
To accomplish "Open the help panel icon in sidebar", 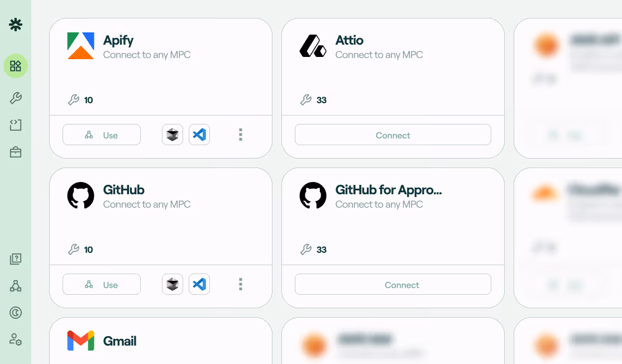I will coord(16,258).
